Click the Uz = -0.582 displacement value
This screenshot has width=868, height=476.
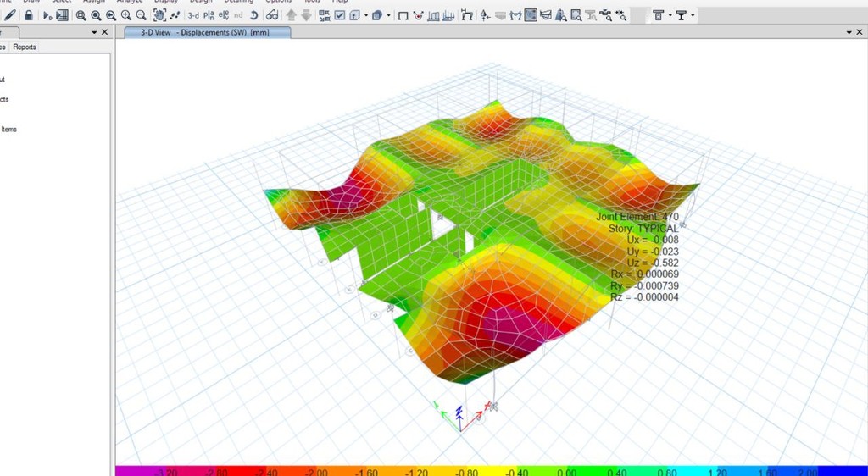[653, 263]
